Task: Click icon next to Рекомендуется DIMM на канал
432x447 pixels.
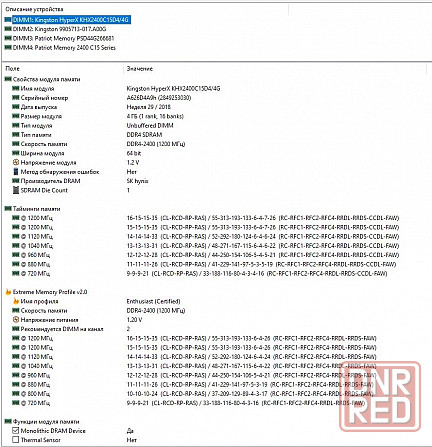Action: click(16, 329)
